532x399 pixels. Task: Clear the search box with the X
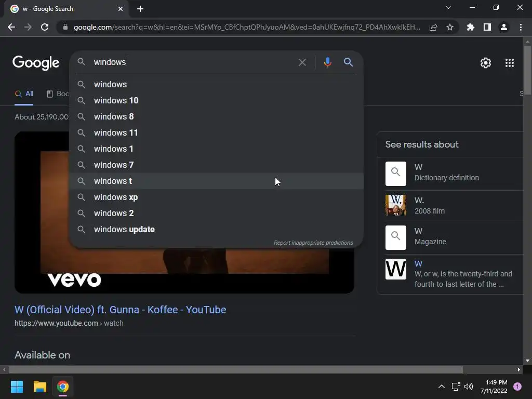click(x=302, y=62)
